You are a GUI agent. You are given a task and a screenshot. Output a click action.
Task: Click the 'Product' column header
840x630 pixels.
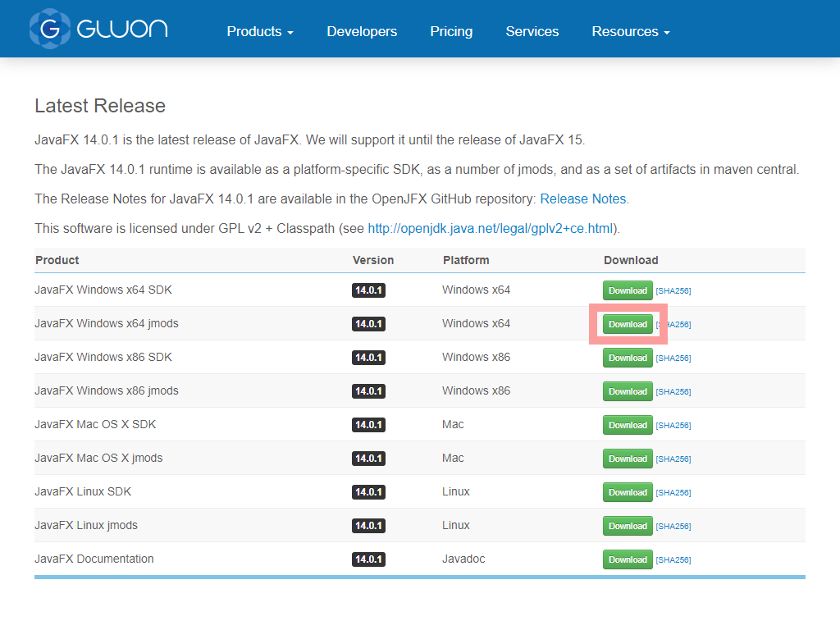57,260
